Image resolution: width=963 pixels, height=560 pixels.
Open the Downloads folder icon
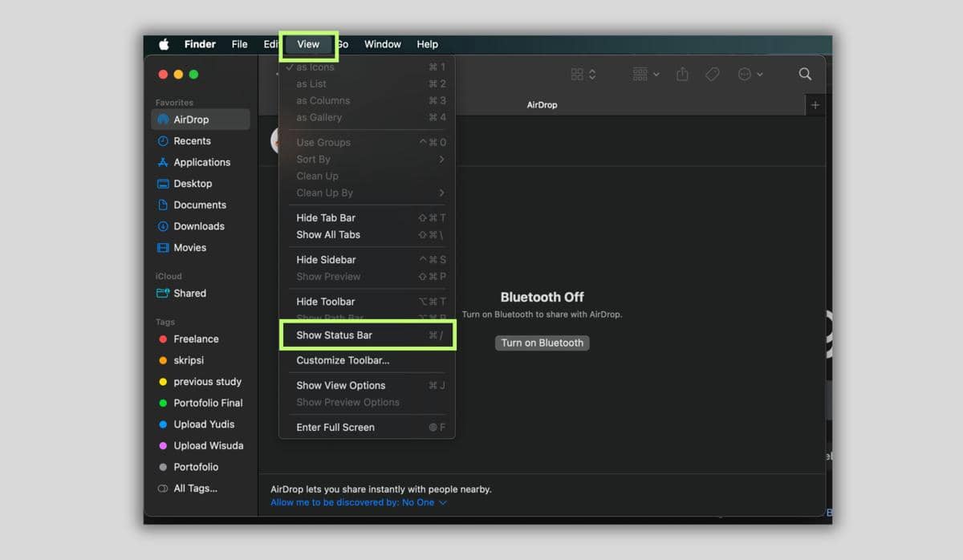tap(164, 225)
